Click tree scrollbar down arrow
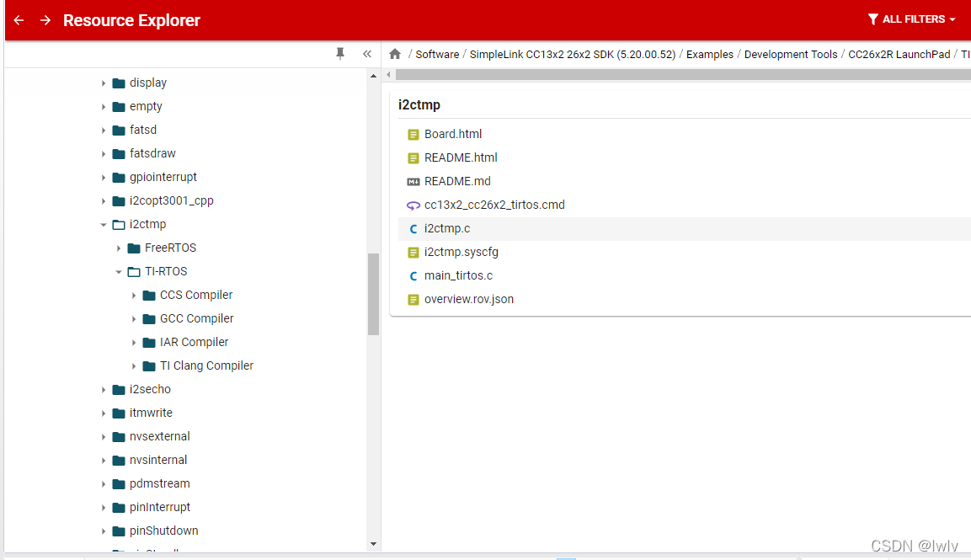 click(x=373, y=544)
